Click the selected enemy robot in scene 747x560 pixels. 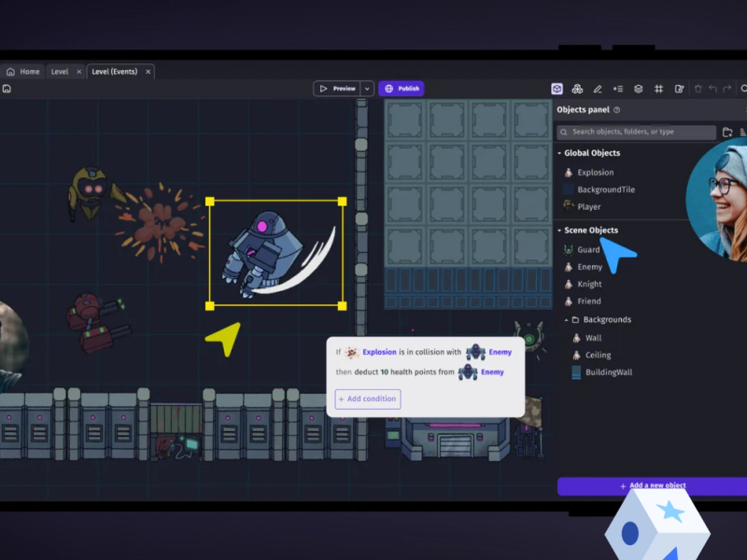pyautogui.click(x=275, y=254)
